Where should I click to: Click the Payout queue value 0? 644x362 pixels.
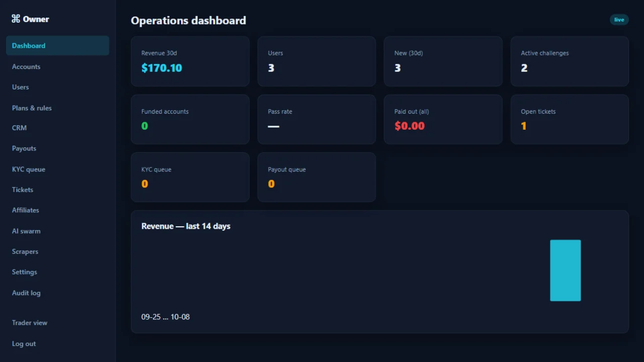point(271,184)
